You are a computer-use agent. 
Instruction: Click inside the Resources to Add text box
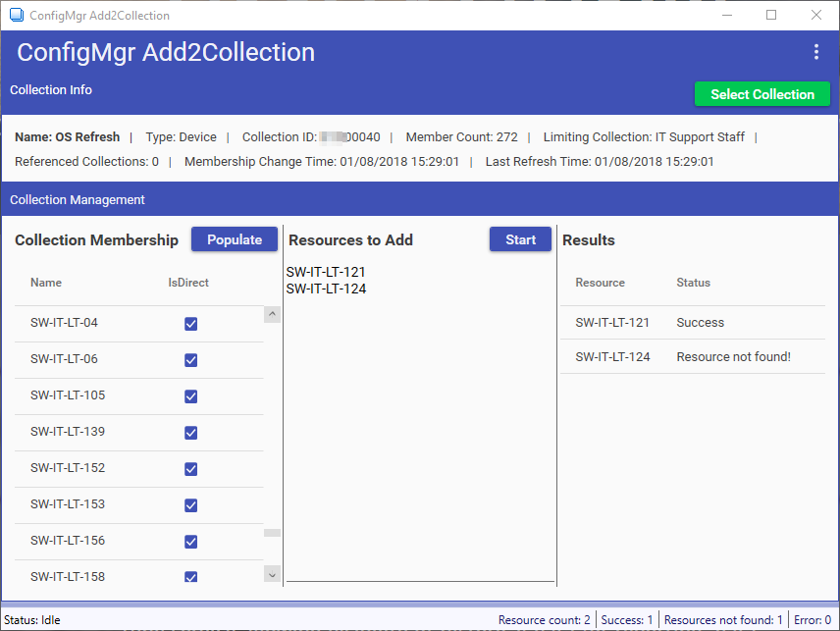pos(420,423)
